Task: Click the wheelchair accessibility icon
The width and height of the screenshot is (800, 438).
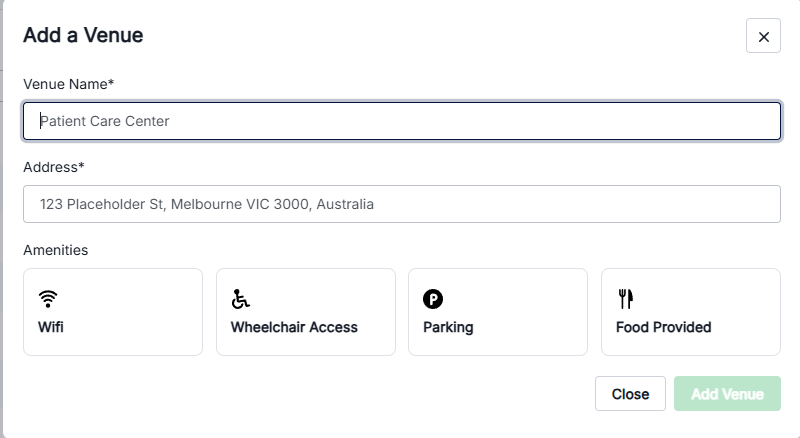Action: 240,299
